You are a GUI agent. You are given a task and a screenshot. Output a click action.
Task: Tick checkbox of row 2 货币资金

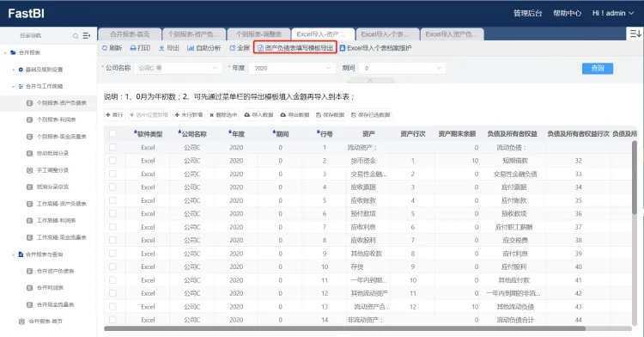112,160
